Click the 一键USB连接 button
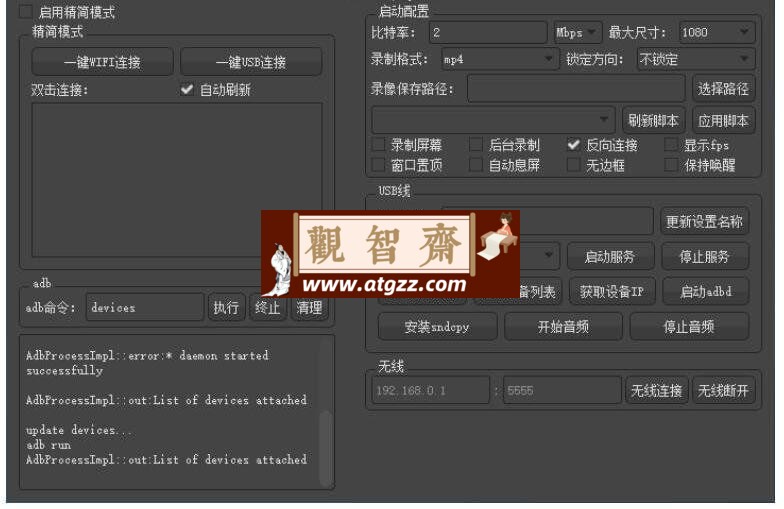Viewport: 784px width, 509px height. click(251, 62)
